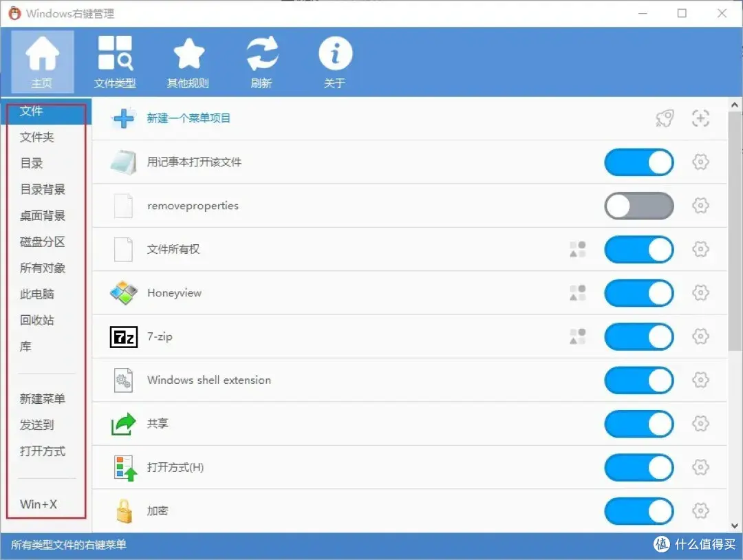Click the 7z icon of 7-zip entry
Screen dimensions: 743x560
[x=124, y=337]
